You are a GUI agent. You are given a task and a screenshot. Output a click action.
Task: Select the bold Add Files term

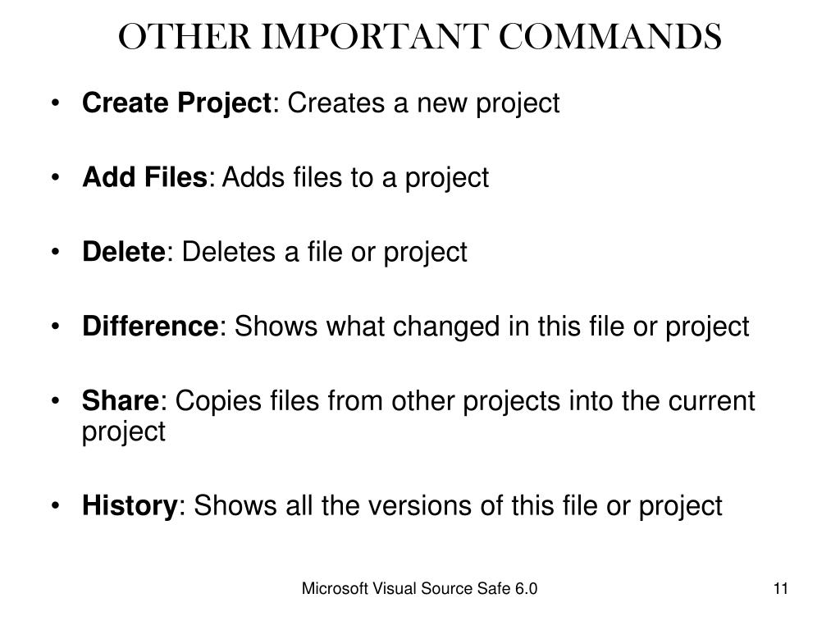coord(144,177)
